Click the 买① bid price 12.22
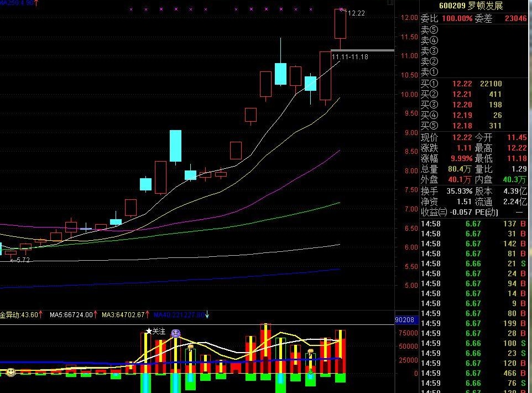The height and width of the screenshot is (393, 532). (462, 84)
